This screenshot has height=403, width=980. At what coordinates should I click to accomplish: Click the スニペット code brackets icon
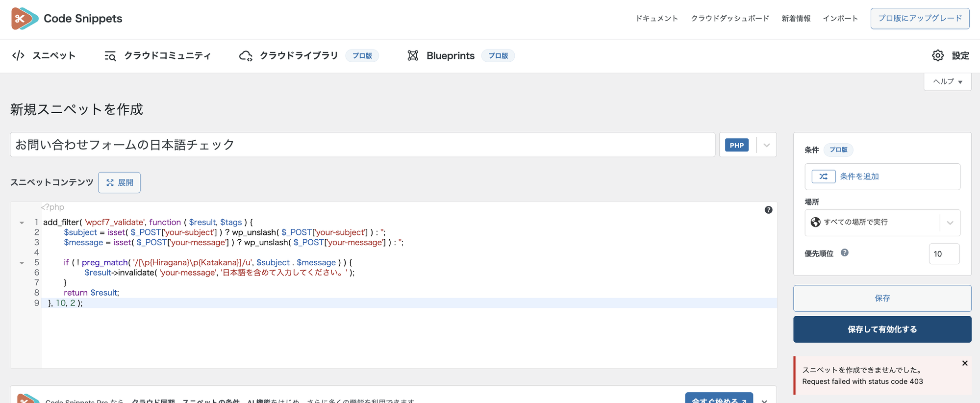click(x=18, y=55)
